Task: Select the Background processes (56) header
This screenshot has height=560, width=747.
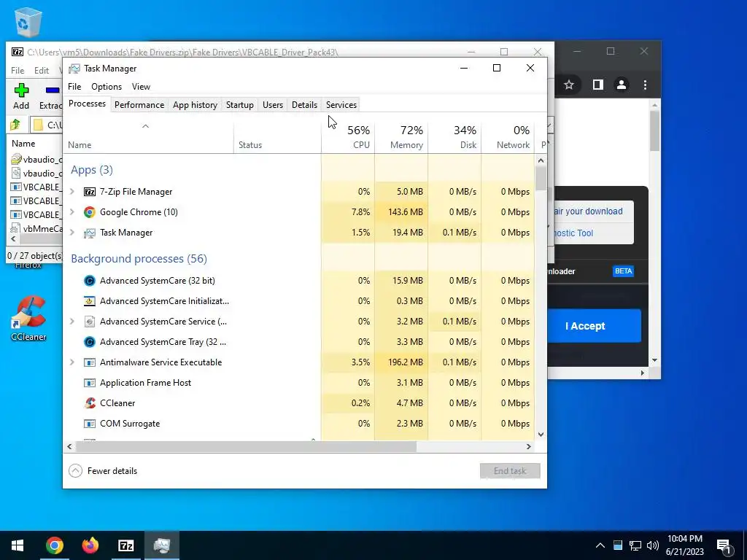Action: pos(139,259)
